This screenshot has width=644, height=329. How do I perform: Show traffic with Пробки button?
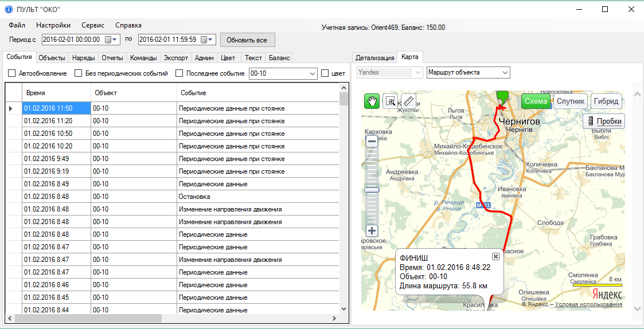click(x=604, y=122)
